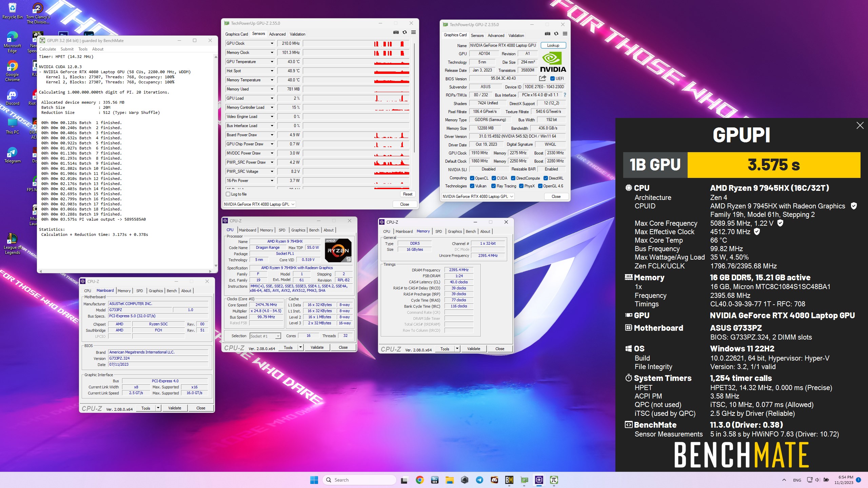868x488 pixels.
Task: Open GPU selector dropdown in GPU-Z Sensors window
Action: (x=259, y=204)
